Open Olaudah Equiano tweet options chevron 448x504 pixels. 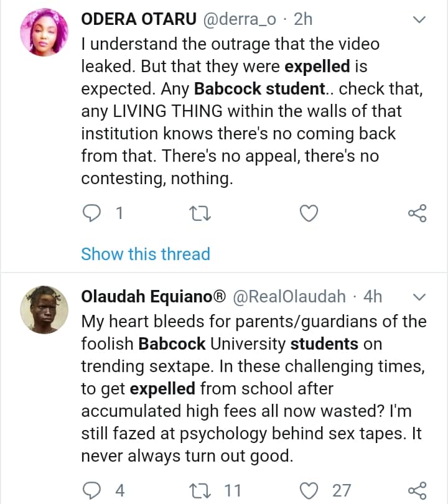(x=419, y=297)
